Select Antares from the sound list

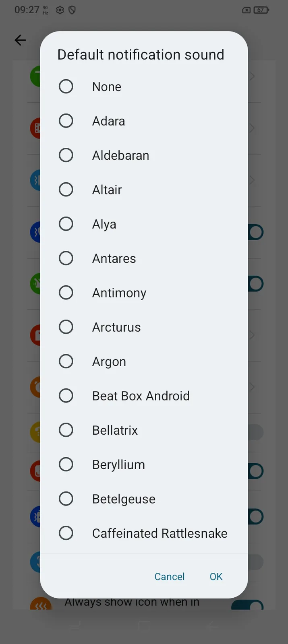(x=66, y=258)
